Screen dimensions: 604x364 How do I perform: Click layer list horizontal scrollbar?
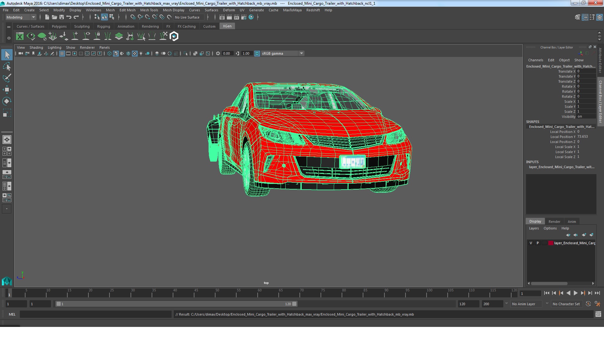pos(549,283)
